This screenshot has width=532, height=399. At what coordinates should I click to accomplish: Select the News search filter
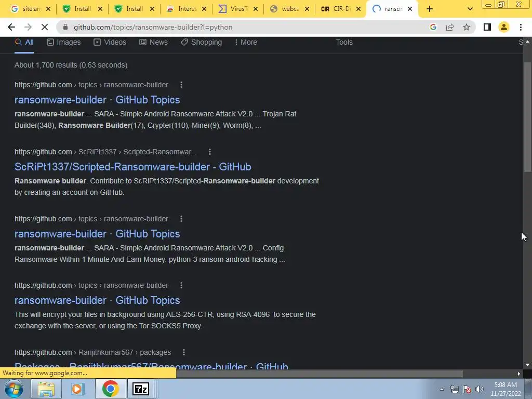pyautogui.click(x=153, y=43)
